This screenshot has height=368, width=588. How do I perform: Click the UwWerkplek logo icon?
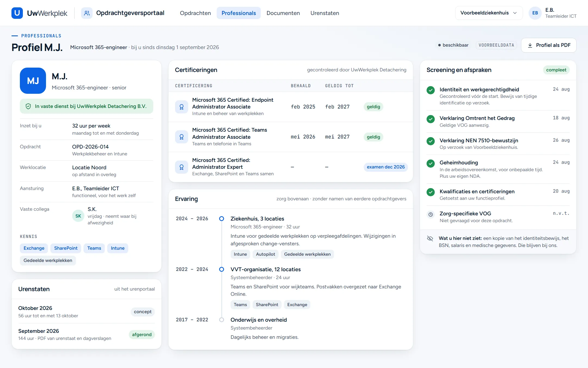(x=17, y=13)
